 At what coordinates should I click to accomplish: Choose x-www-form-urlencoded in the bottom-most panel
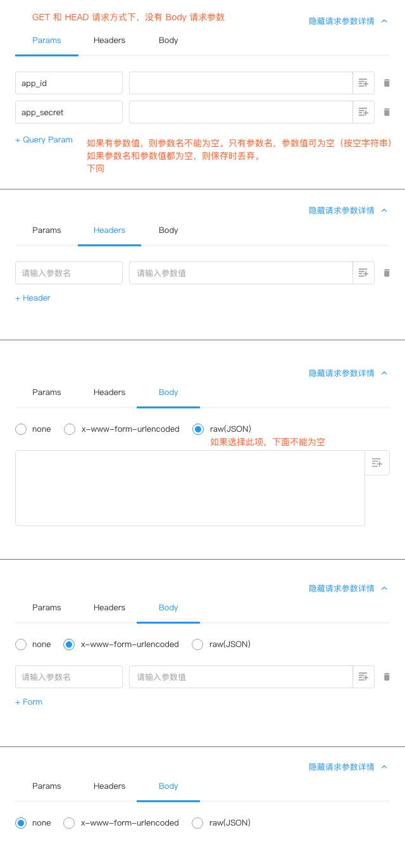pos(69,823)
